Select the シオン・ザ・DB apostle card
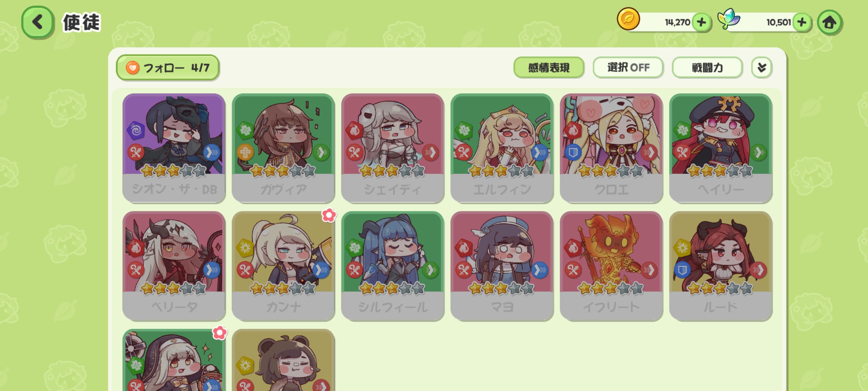 point(174,148)
